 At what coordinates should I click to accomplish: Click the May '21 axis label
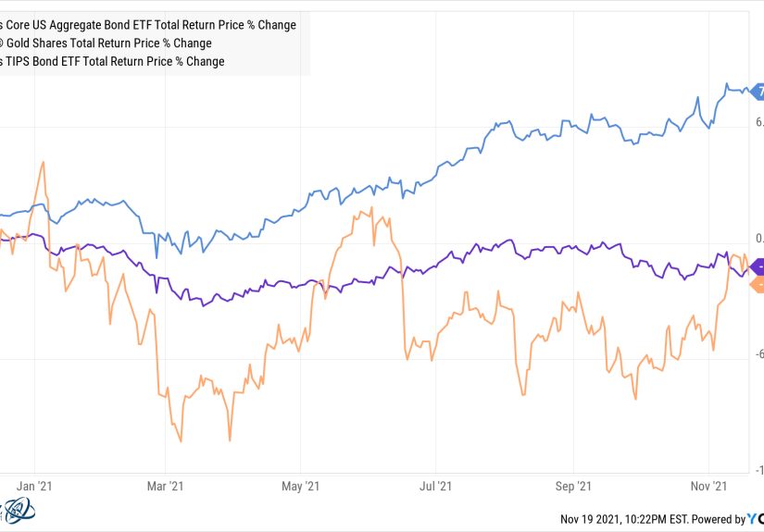[300, 485]
